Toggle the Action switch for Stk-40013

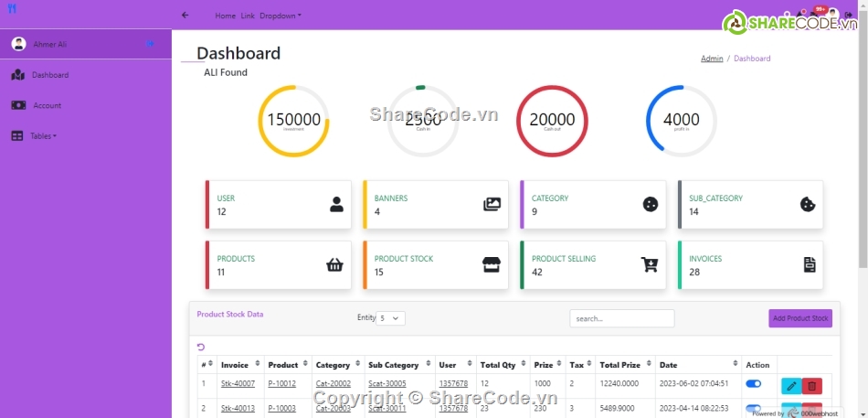pyautogui.click(x=754, y=408)
